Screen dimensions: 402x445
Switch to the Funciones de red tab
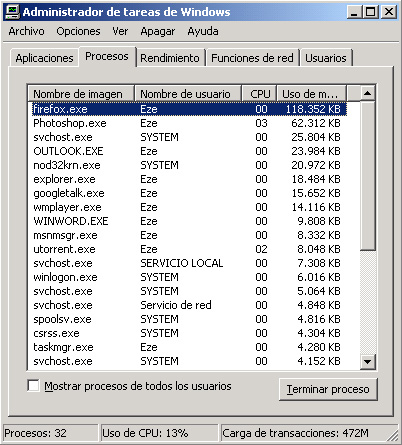252,58
